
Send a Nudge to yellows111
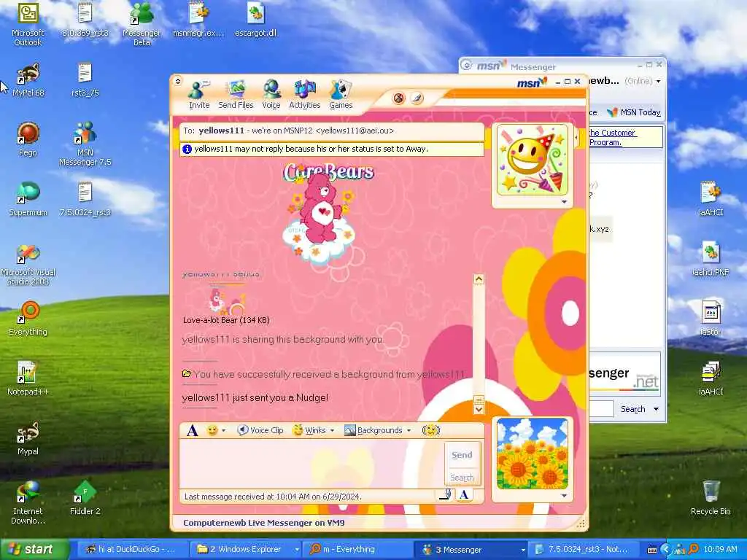[431, 430]
